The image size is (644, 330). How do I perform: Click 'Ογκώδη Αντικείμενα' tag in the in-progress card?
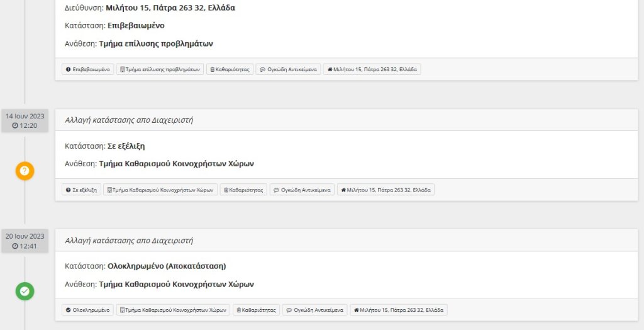[x=302, y=190]
